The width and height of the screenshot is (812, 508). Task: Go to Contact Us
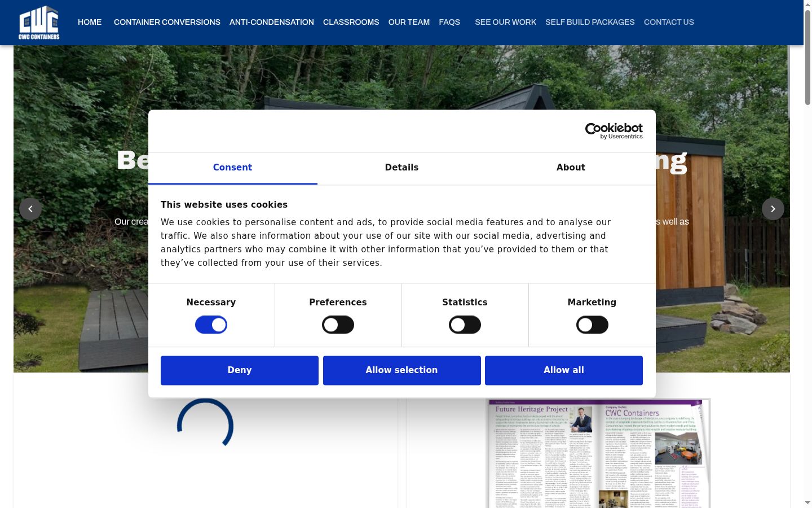coord(669,22)
